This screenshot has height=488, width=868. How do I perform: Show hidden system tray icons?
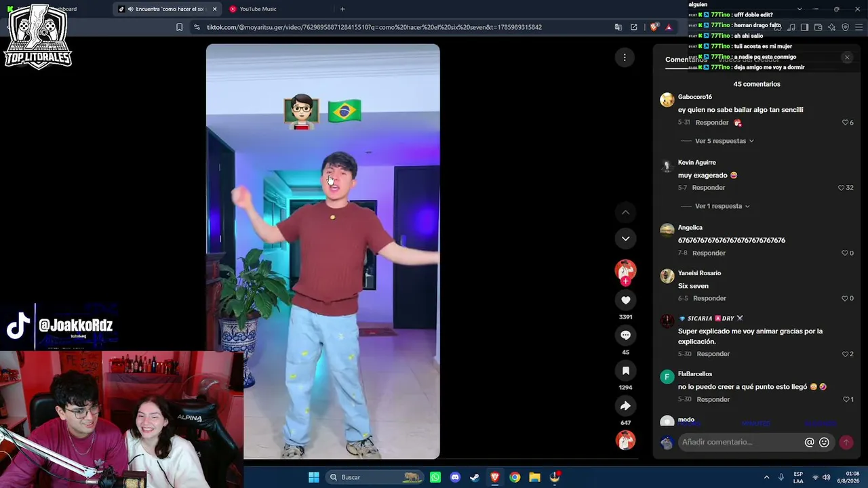click(x=766, y=477)
